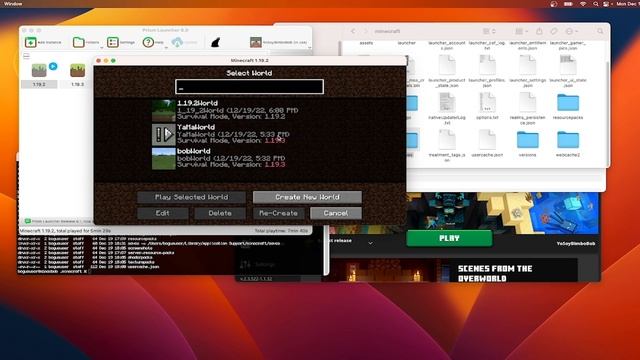Screen dimensions: 640x360
Task: Expand Help dropdown arrow in Prism Launcher
Action: [166, 48]
